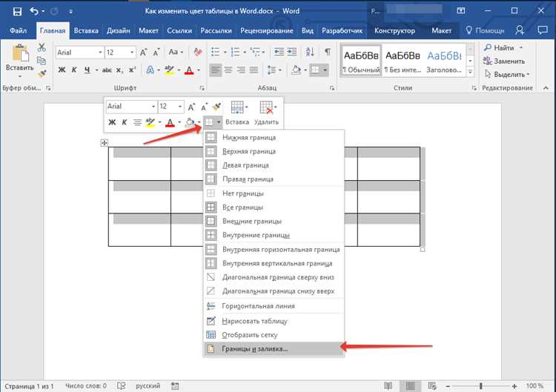Clear all formatting in ribbon font group
The height and width of the screenshot is (392, 556).
(x=198, y=53)
